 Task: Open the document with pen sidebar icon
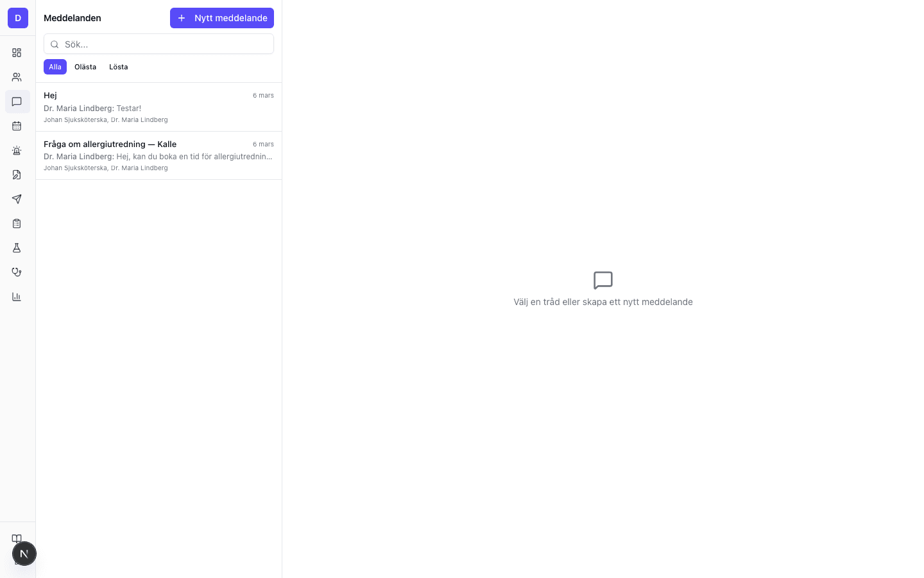point(17,175)
